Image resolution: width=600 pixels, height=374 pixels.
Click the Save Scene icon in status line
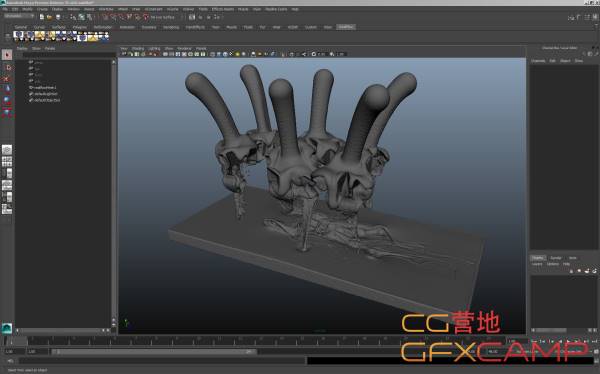pyautogui.click(x=58, y=17)
